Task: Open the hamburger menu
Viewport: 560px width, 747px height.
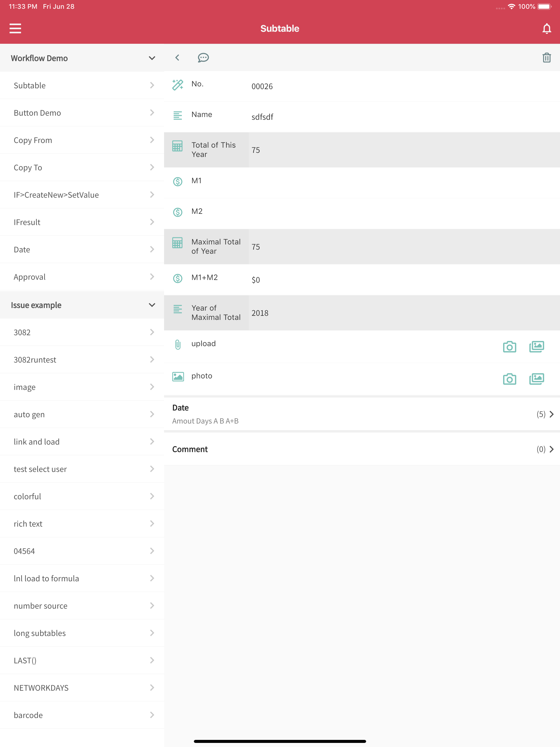Action: click(x=15, y=28)
